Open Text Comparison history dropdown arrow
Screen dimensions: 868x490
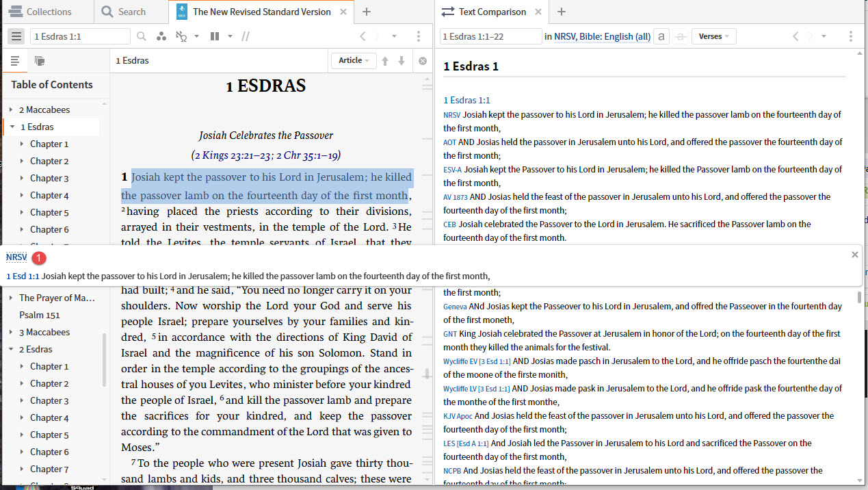[824, 36]
